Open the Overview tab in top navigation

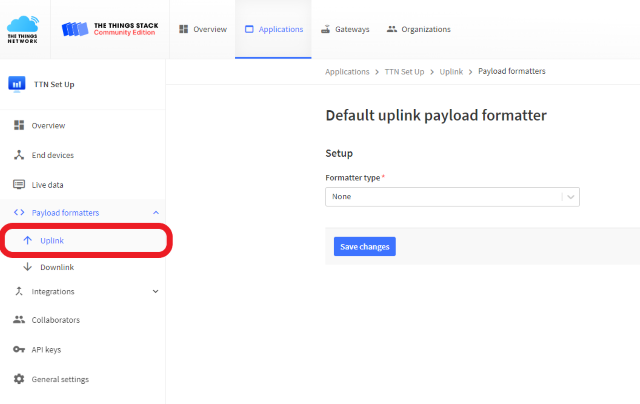tap(202, 29)
